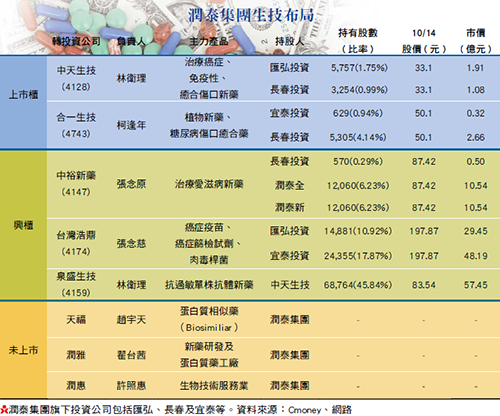Screen dimensions: 500x416
Task: Select company 泉盛生技 (4159)
Action: coord(76,284)
